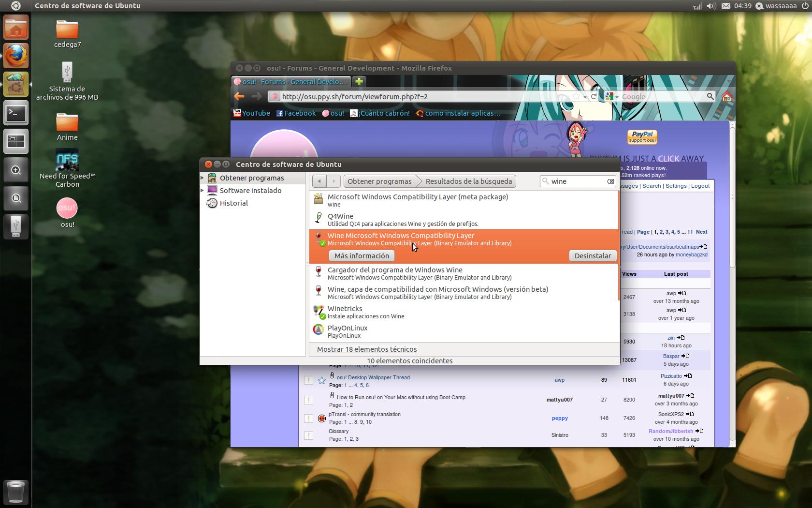Open como instalar aplicas bookmark
The image size is (812, 508).
point(458,113)
